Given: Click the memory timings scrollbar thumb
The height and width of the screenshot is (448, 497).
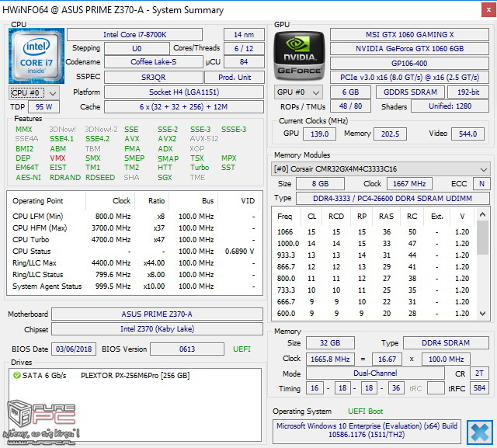Looking at the screenshot, I should [482, 238].
